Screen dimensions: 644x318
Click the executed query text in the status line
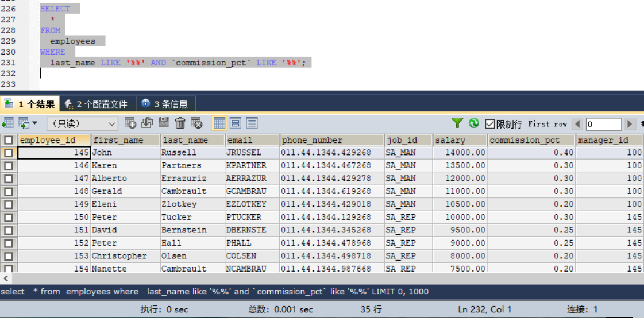click(x=214, y=292)
